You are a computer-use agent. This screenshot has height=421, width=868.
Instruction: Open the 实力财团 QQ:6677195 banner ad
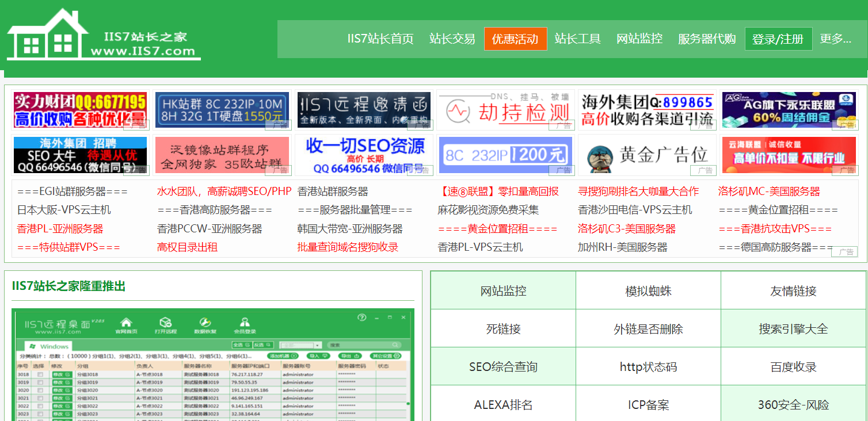(x=80, y=110)
